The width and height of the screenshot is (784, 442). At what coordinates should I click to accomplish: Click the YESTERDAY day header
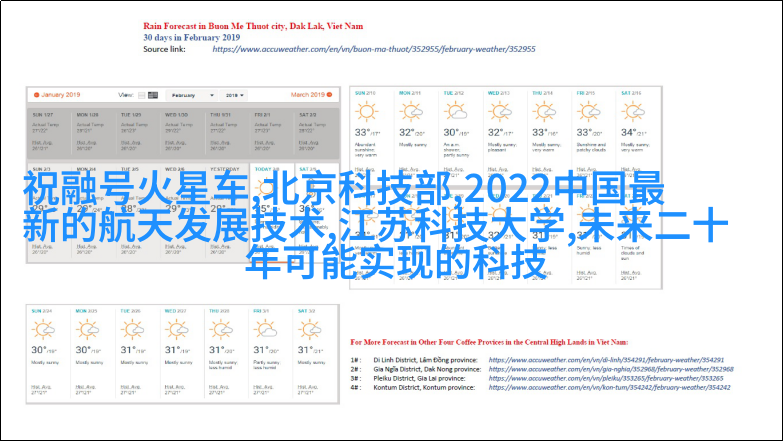click(225, 169)
